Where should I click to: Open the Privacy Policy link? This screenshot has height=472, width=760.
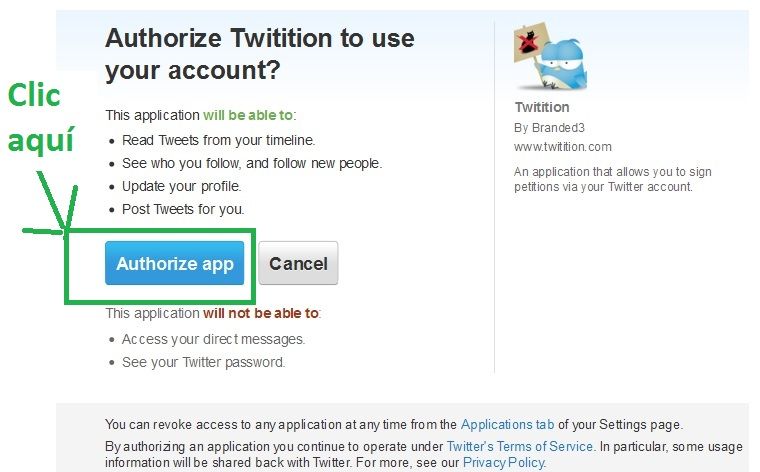pyautogui.click(x=504, y=462)
